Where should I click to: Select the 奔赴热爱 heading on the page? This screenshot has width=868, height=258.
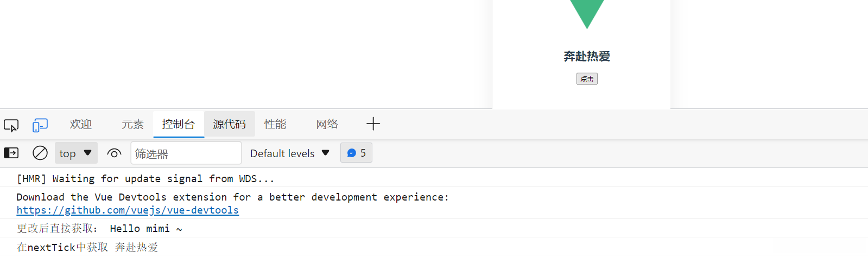pyautogui.click(x=587, y=56)
